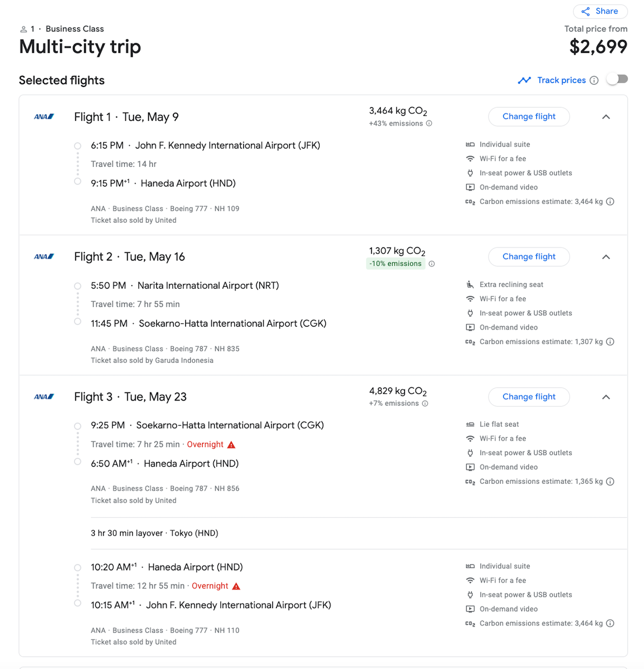Change flight for Tue, May 16
Viewport: 644px width, 669px height.
(x=529, y=257)
